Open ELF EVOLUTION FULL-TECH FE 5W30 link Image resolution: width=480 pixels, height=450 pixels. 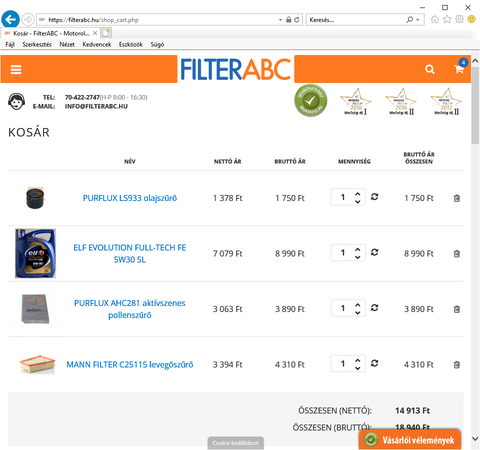130,253
